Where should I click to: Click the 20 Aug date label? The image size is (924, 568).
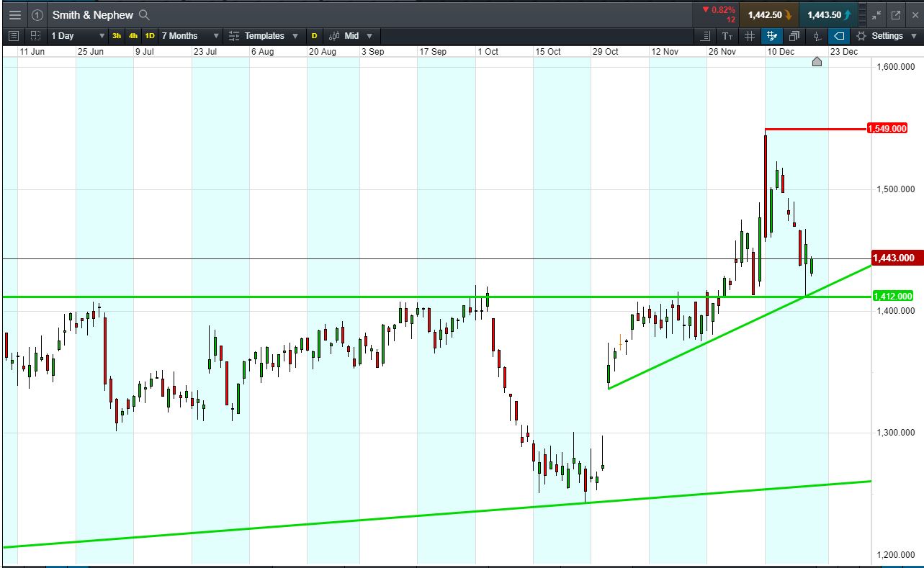pyautogui.click(x=323, y=52)
